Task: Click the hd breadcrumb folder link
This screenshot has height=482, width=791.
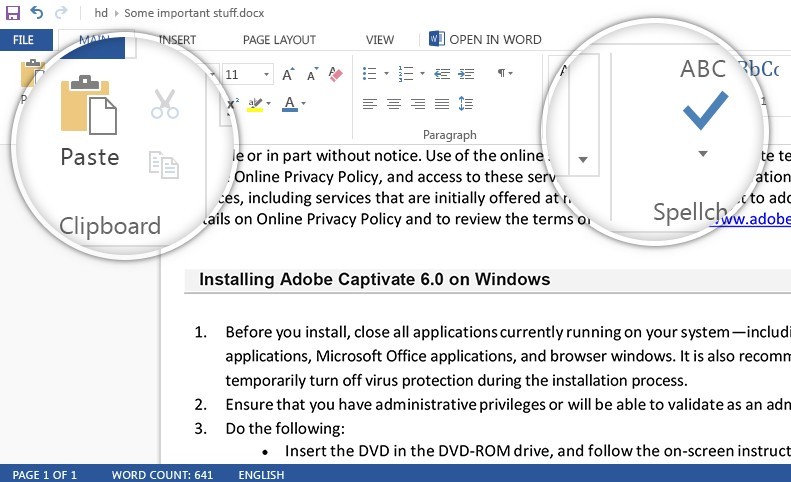Action: (101, 13)
